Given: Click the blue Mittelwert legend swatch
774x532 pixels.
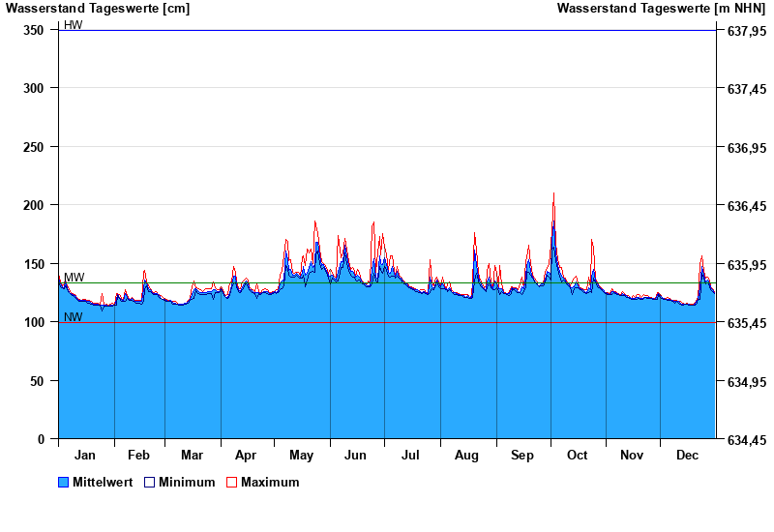Looking at the screenshot, I should 64,483.
